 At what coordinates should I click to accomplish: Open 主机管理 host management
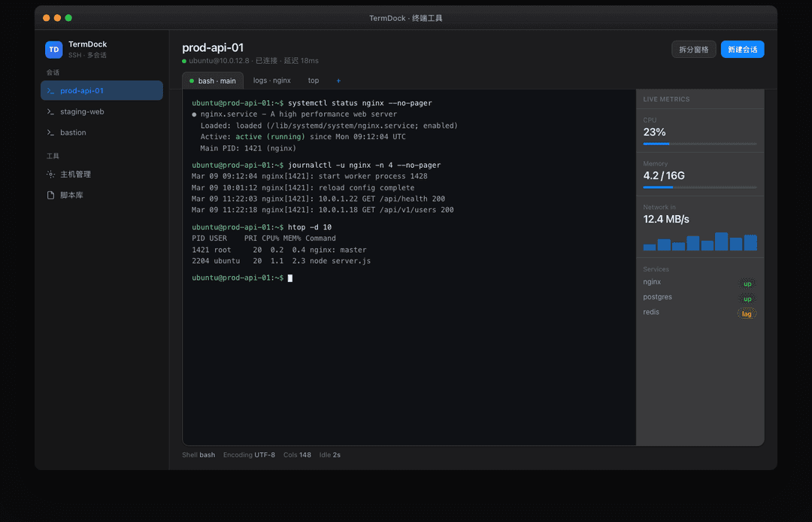click(x=101, y=175)
